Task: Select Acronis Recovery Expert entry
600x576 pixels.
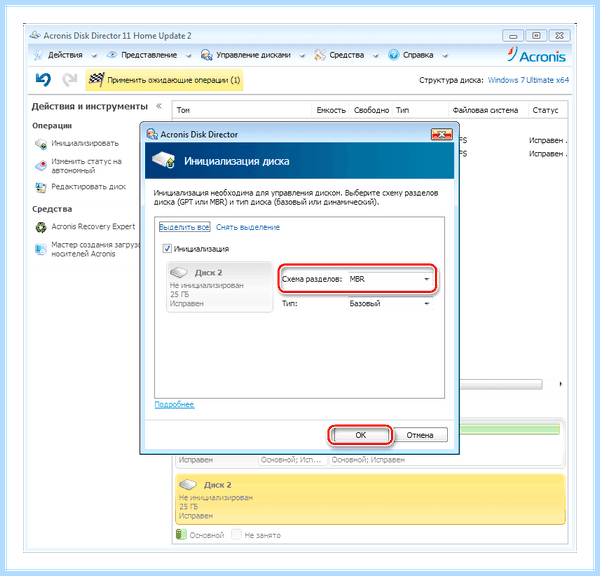Action: tap(93, 227)
